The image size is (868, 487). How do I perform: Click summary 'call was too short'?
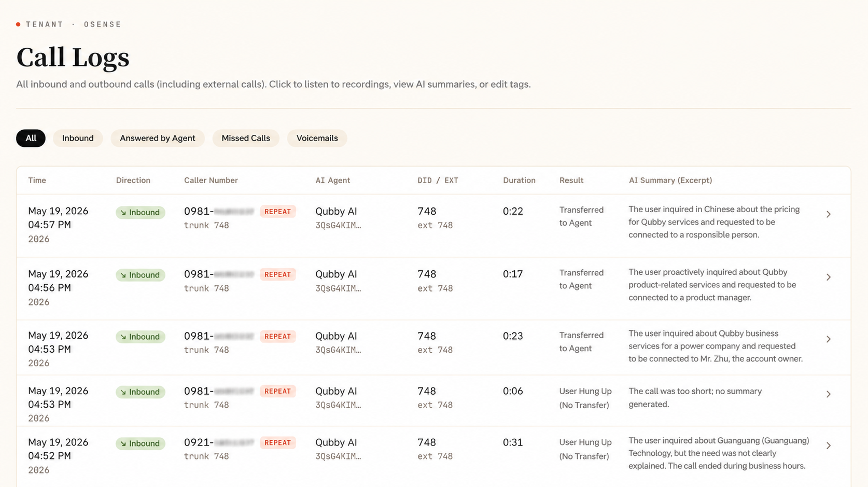(x=695, y=398)
